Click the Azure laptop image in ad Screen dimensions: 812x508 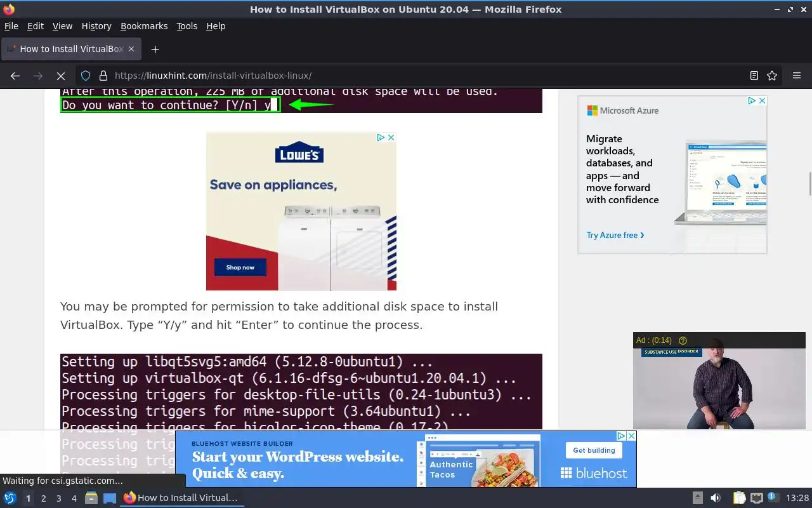[x=720, y=183]
